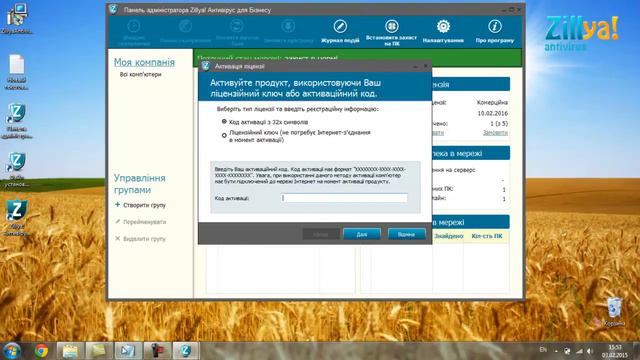Open Zillya app on taskbar
640x360 pixels.
(186, 351)
